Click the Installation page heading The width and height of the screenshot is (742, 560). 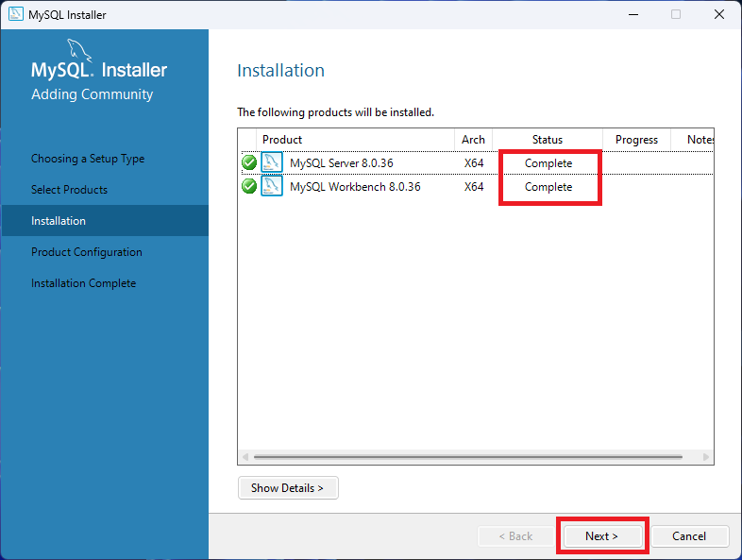coord(280,70)
